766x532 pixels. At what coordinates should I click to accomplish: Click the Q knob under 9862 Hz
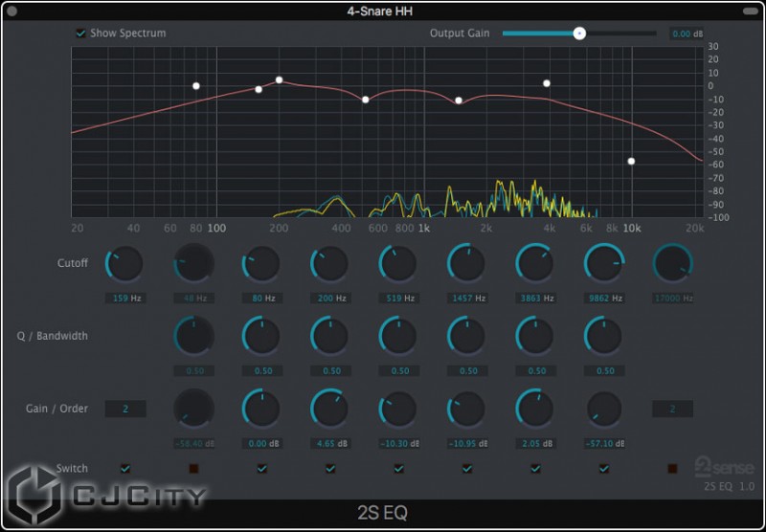tap(603, 336)
